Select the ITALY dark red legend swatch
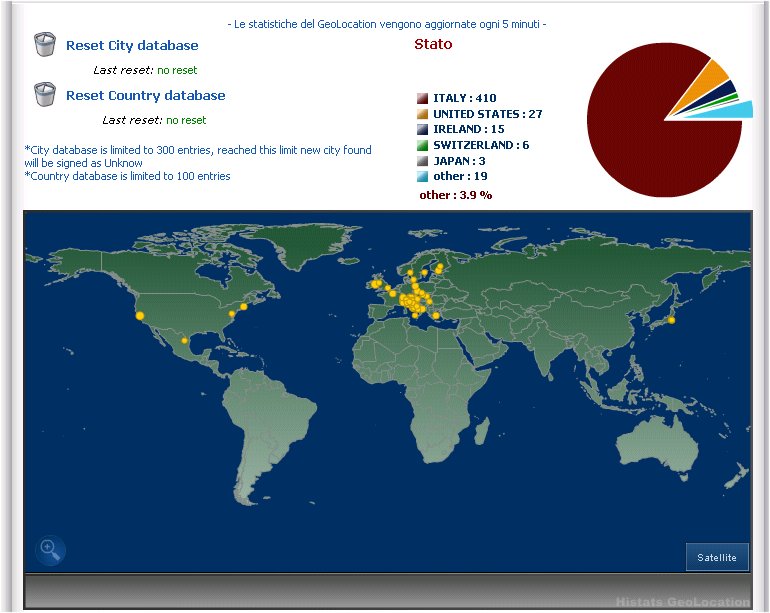The height and width of the screenshot is (613, 770). tap(422, 98)
